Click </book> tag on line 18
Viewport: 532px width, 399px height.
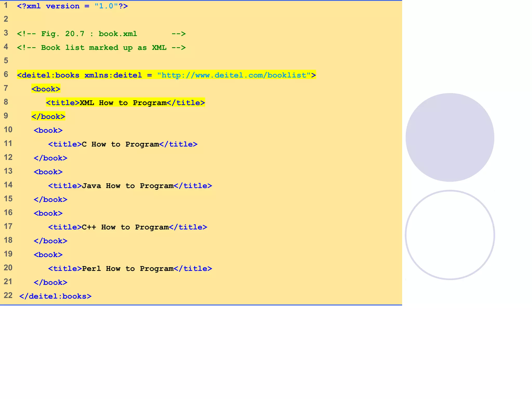[51, 241]
